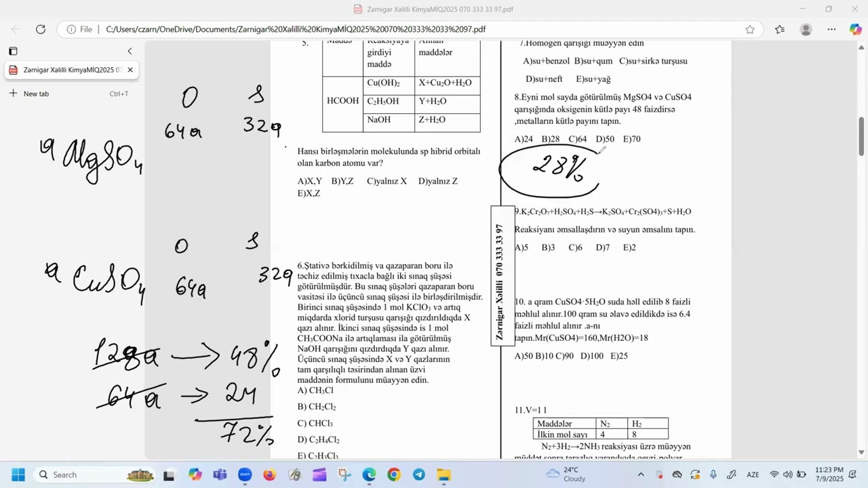Close the Zərnigar Xəlilli KimyaMİQ2025 tab

(130, 70)
